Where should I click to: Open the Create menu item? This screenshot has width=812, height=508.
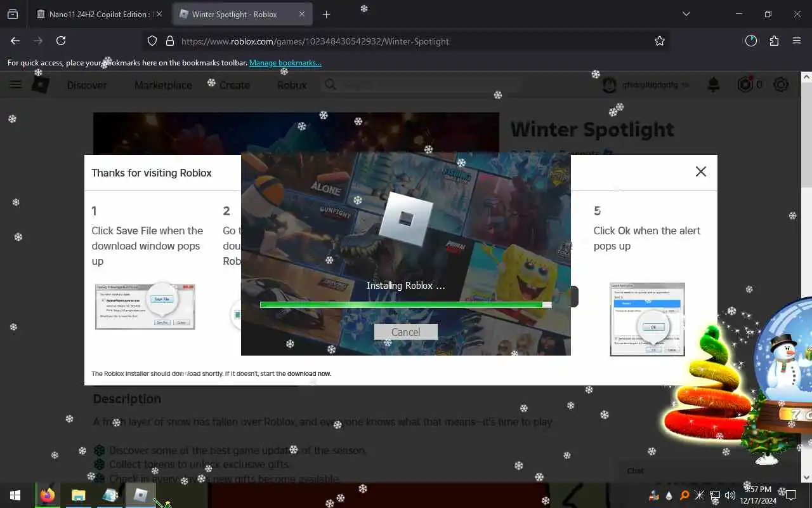[235, 85]
